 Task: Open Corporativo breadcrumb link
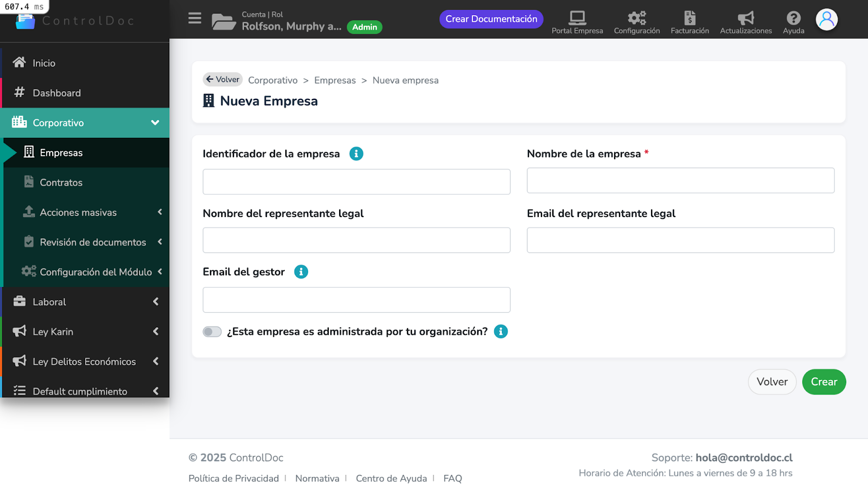click(x=273, y=80)
